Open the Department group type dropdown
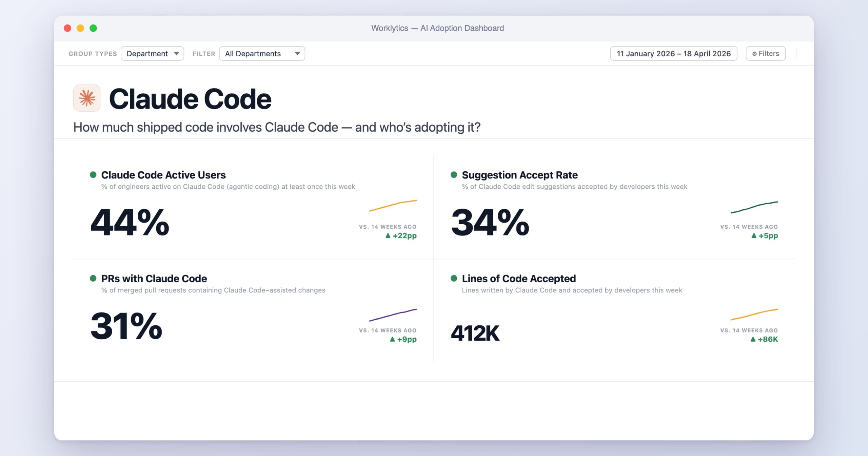This screenshot has width=868, height=456. 152,54
